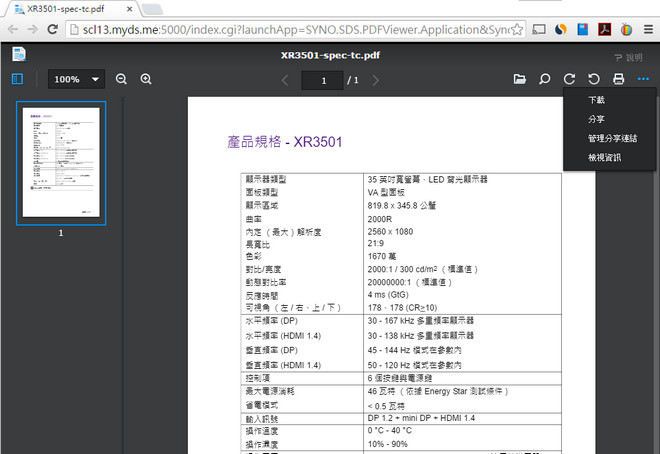Go back using the browser back arrow
This screenshot has height=454, width=660.
click(13, 29)
